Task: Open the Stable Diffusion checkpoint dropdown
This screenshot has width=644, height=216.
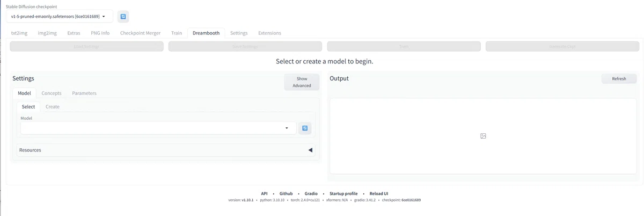Action: pos(61,17)
